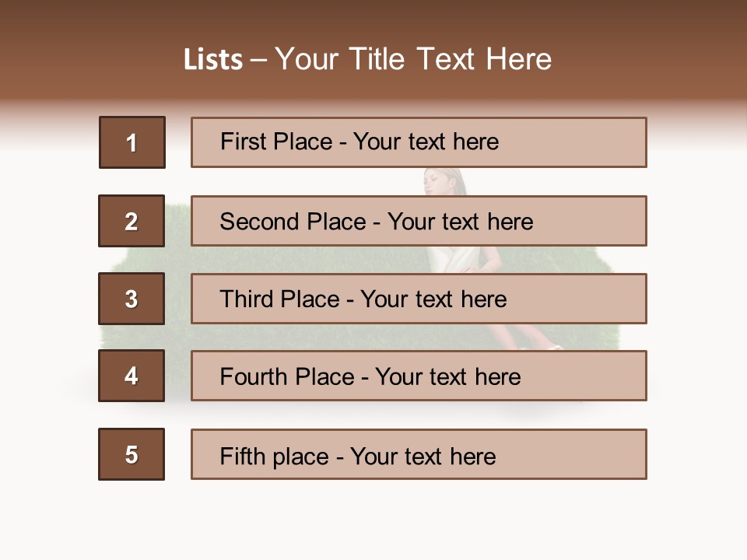
Task: Click the bold word Lists in title
Action: coord(213,60)
